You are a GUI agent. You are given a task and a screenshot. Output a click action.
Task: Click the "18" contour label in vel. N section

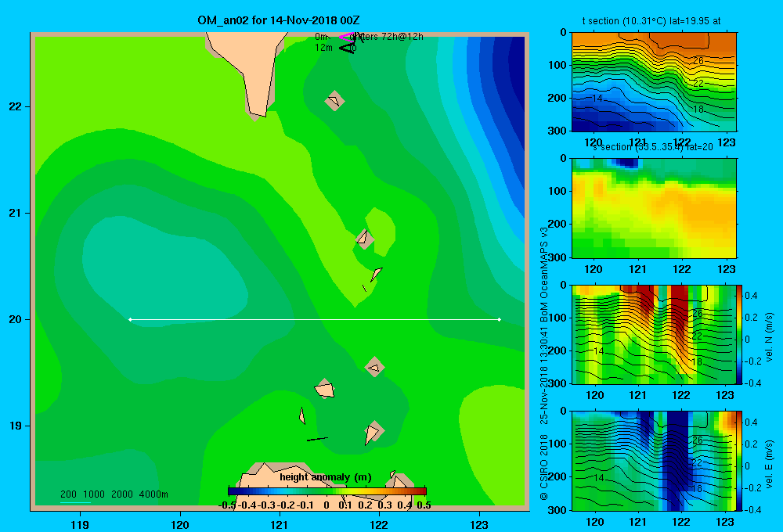698,361
